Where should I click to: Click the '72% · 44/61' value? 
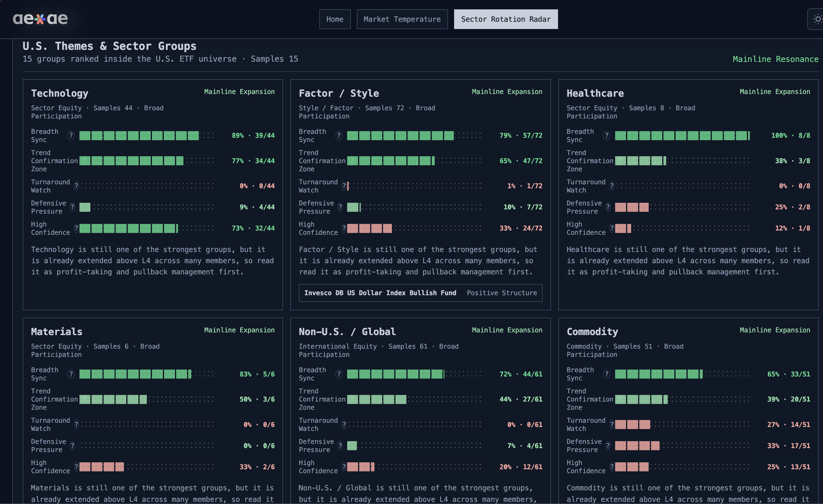(x=521, y=374)
